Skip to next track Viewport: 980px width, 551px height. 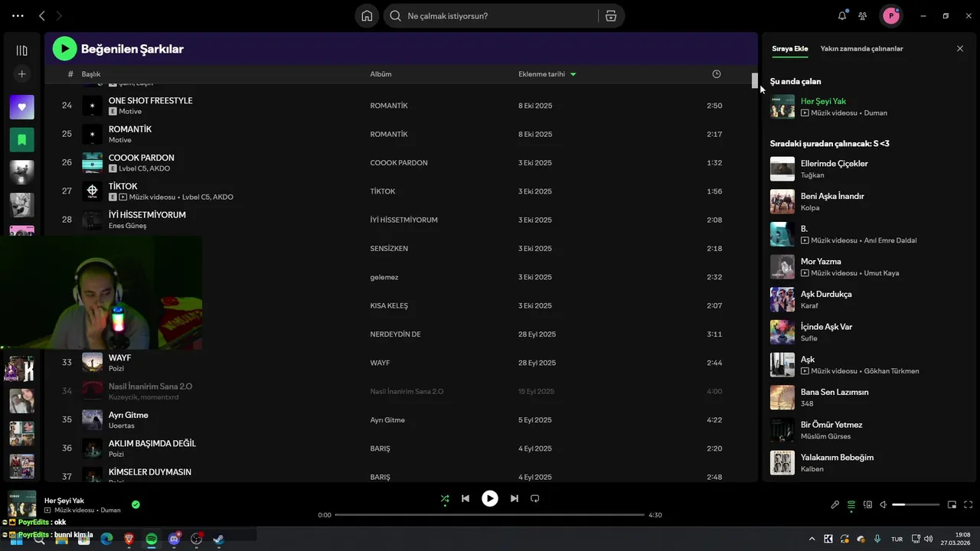tap(514, 498)
